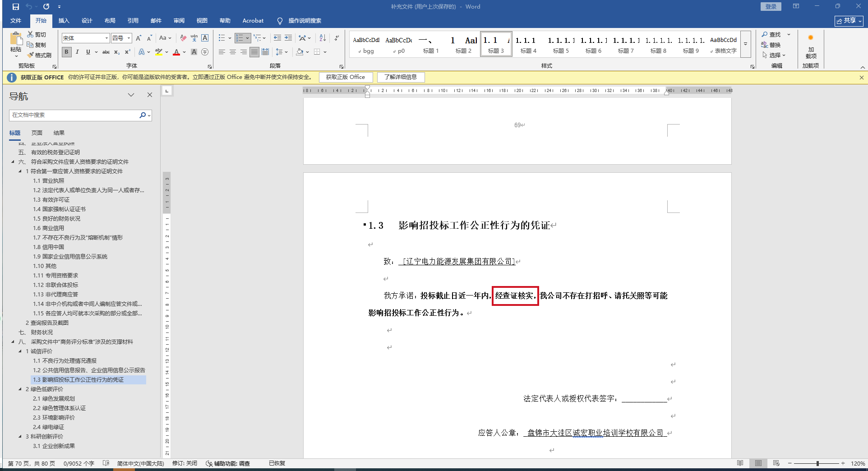Align text right

point(244,52)
